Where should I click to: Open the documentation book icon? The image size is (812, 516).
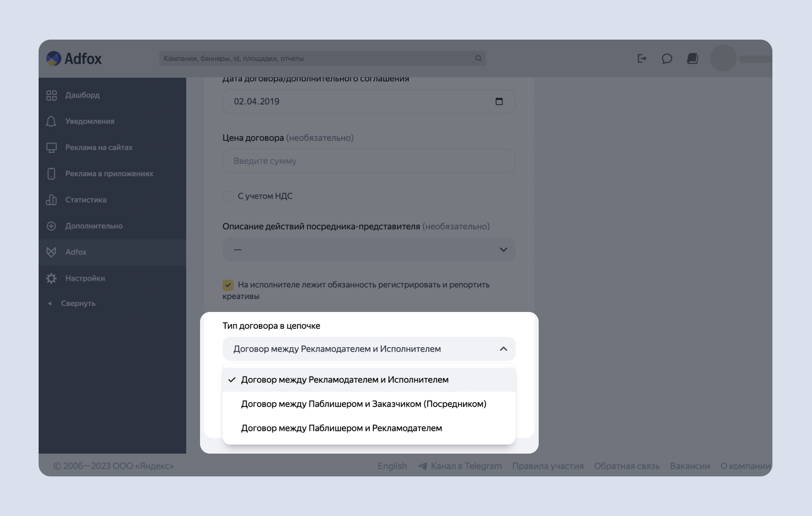693,59
